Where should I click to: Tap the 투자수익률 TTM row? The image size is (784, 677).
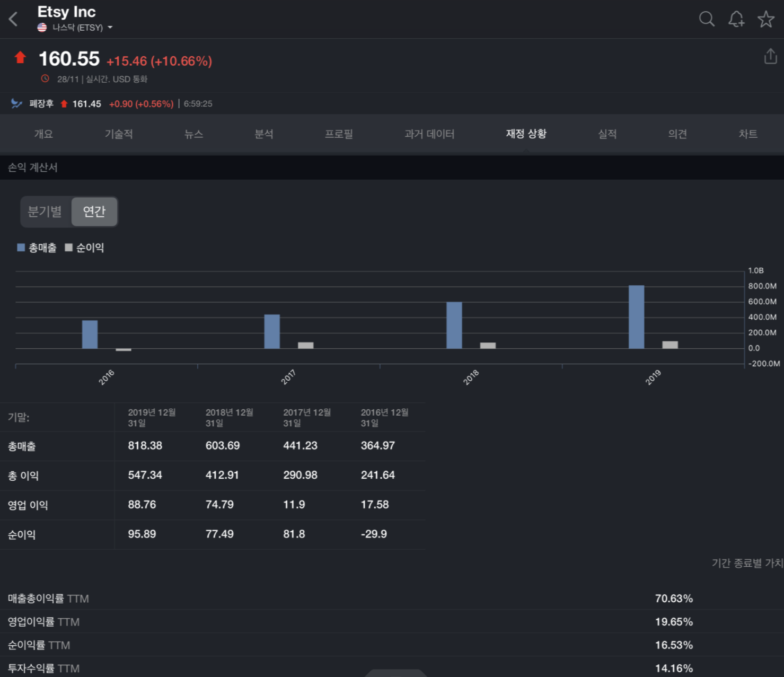[x=392, y=667]
